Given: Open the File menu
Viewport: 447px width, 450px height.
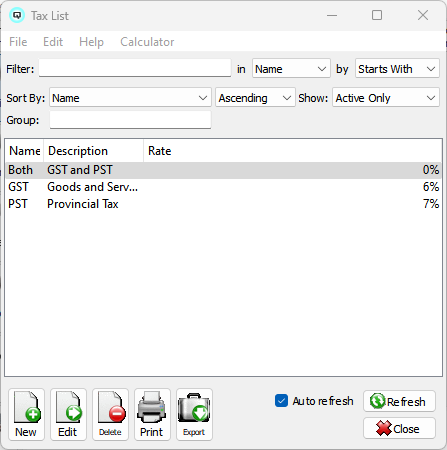Looking at the screenshot, I should tap(18, 42).
